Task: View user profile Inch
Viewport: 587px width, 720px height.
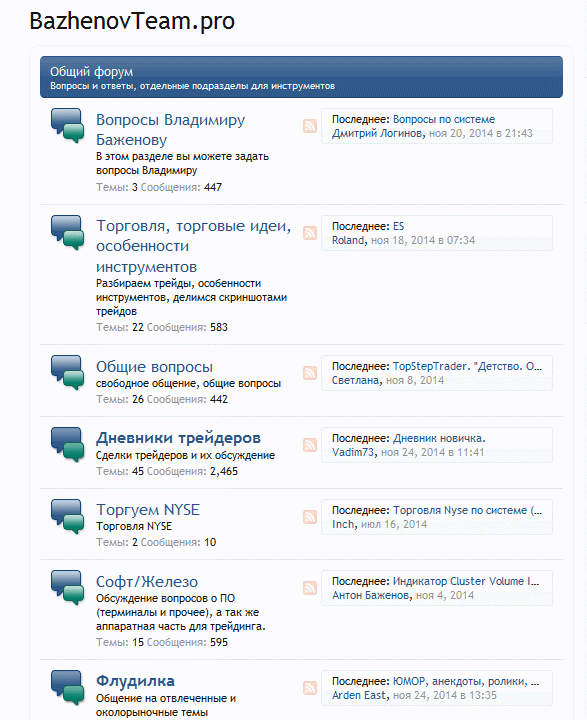Action: click(x=343, y=524)
